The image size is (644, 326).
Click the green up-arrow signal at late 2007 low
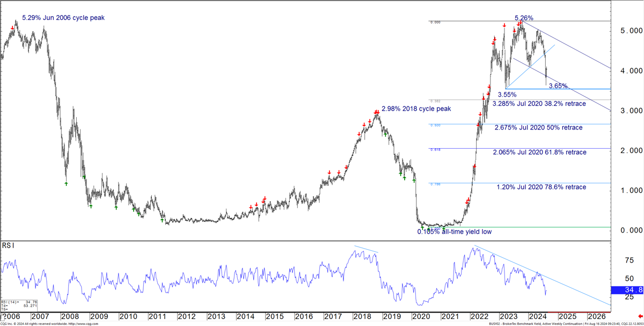(x=67, y=184)
